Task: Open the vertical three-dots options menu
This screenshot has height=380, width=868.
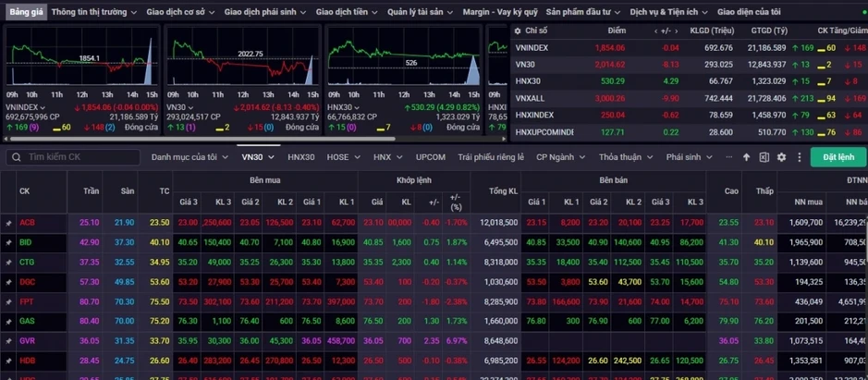Action: (x=800, y=157)
